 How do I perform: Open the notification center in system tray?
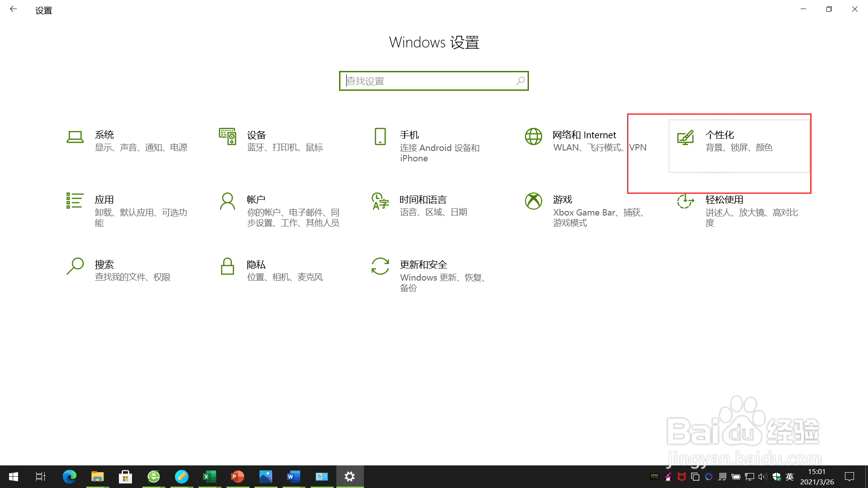849,477
